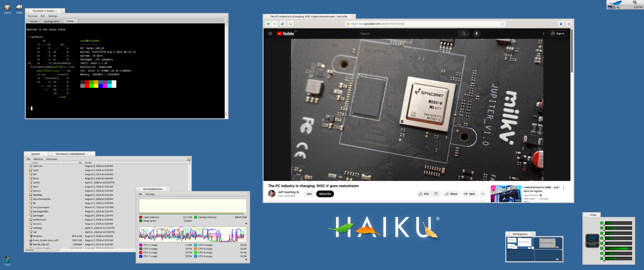Open the Deskbar leaf menu
Viewport: 644px width, 270px height.
click(x=616, y=3)
